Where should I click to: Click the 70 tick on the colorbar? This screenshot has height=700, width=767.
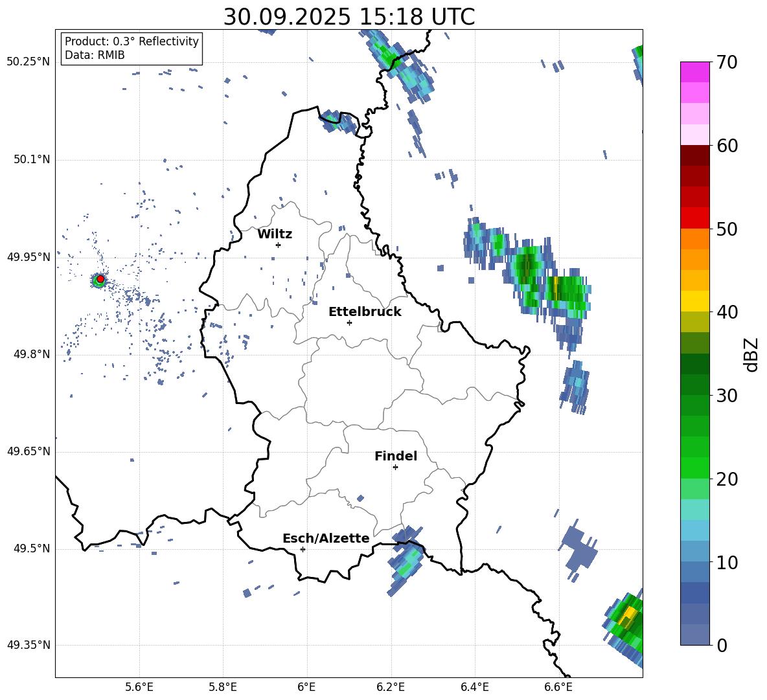(726, 62)
